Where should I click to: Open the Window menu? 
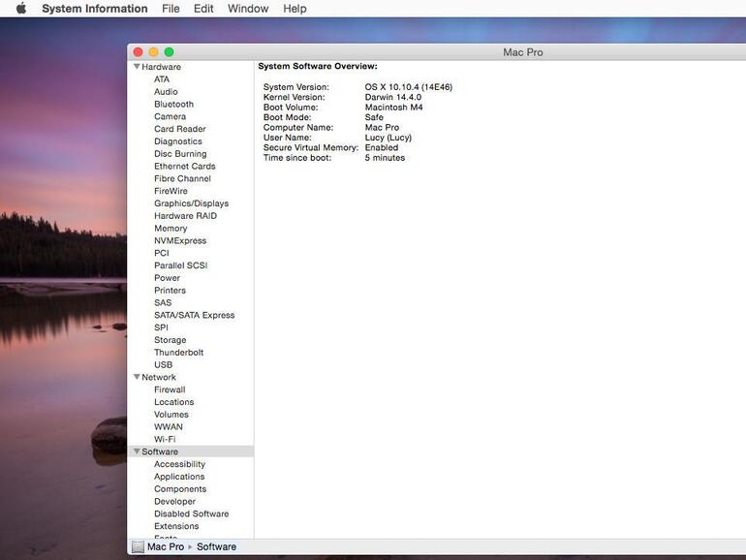point(248,9)
